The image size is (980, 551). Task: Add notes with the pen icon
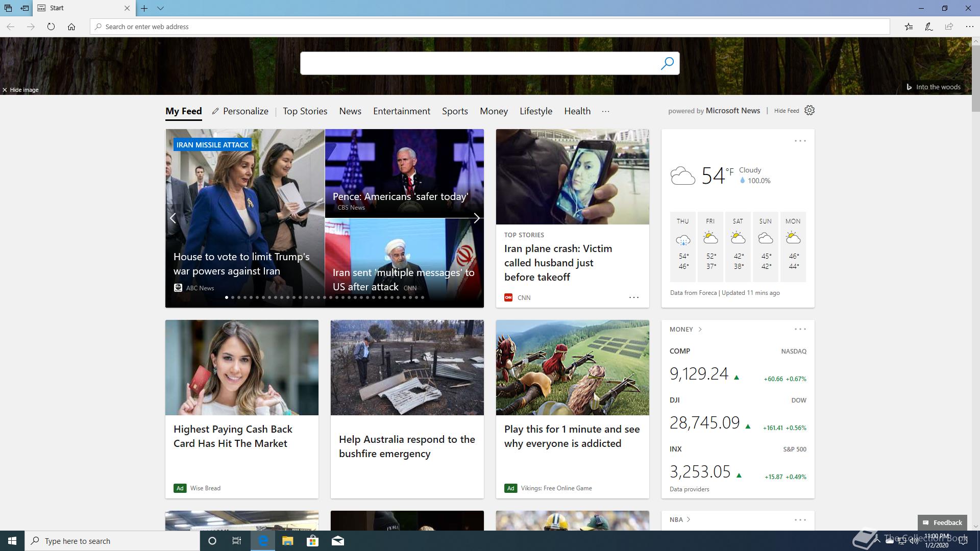pos(929,27)
